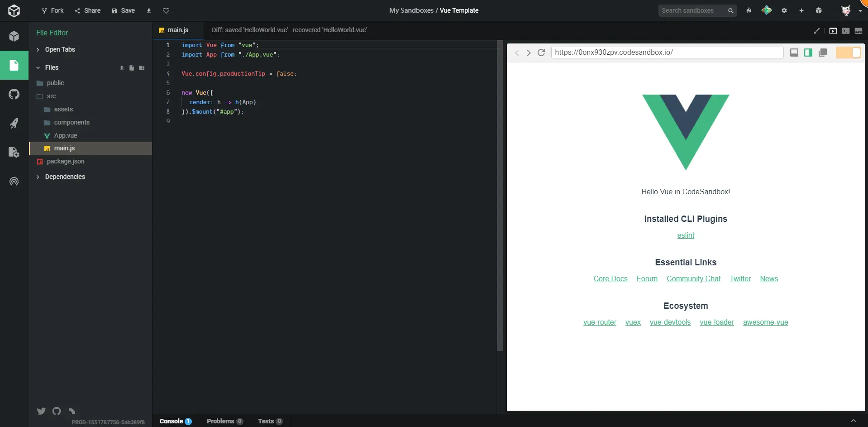This screenshot has width=868, height=427.
Task: Click the download sandbox icon
Action: [148, 10]
